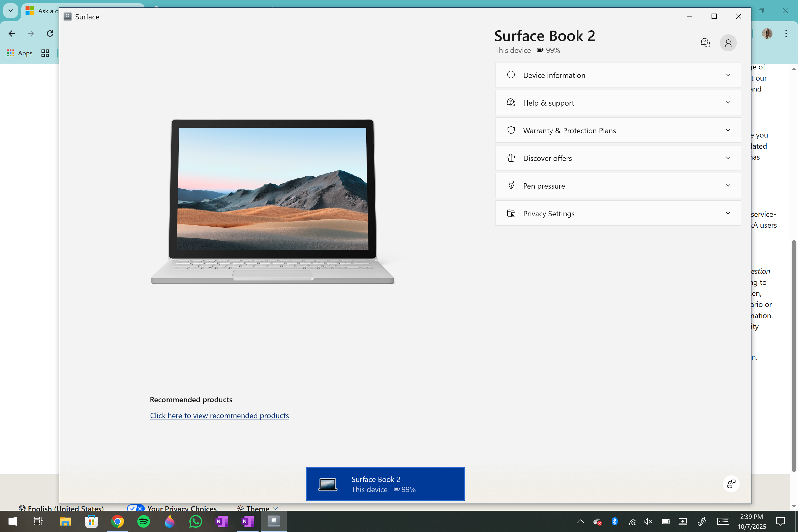Expand the Privacy Settings section
This screenshot has height=532, width=798.
pos(618,213)
